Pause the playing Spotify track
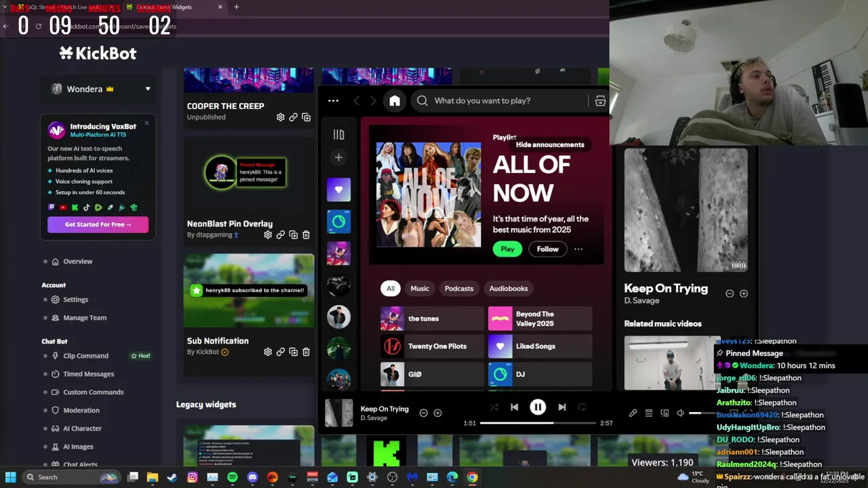868x488 pixels. 538,407
